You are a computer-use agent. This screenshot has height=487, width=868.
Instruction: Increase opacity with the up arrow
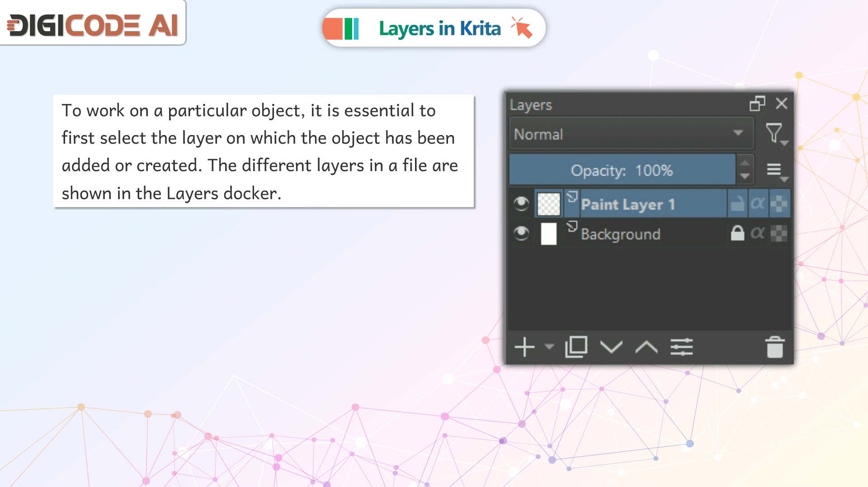pyautogui.click(x=745, y=162)
